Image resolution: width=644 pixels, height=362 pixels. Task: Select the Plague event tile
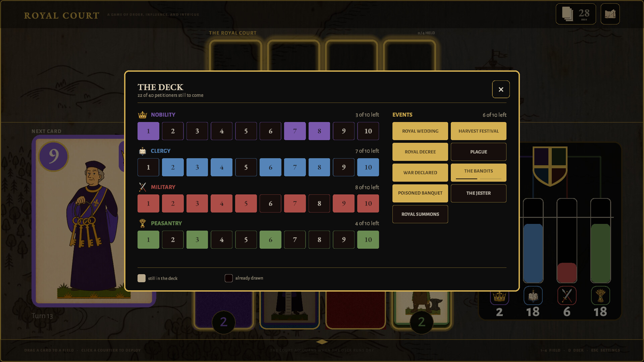[479, 152]
